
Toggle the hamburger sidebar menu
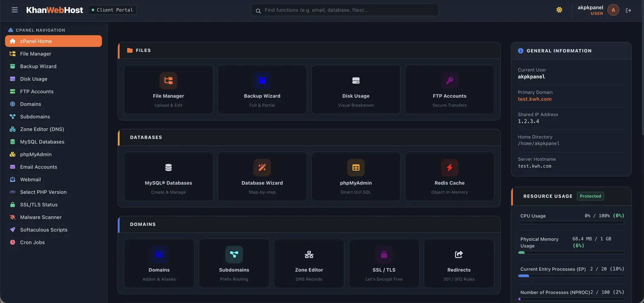coord(14,10)
